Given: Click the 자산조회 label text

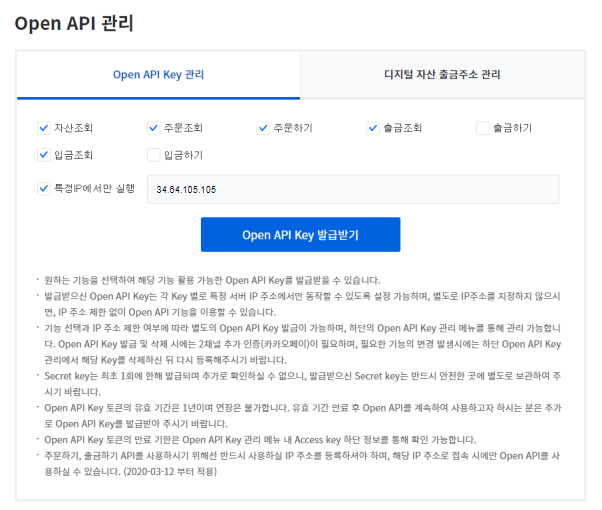Looking at the screenshot, I should click(74, 128).
